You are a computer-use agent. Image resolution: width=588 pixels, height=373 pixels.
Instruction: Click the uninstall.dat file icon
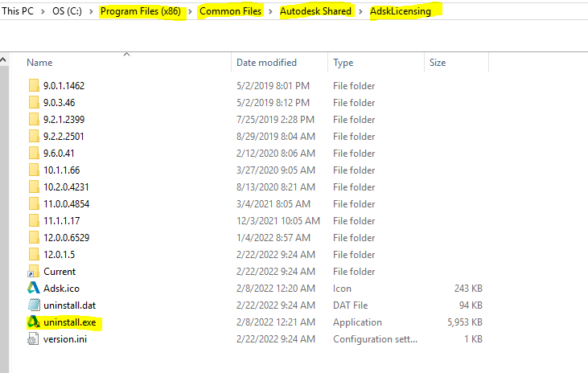34,305
